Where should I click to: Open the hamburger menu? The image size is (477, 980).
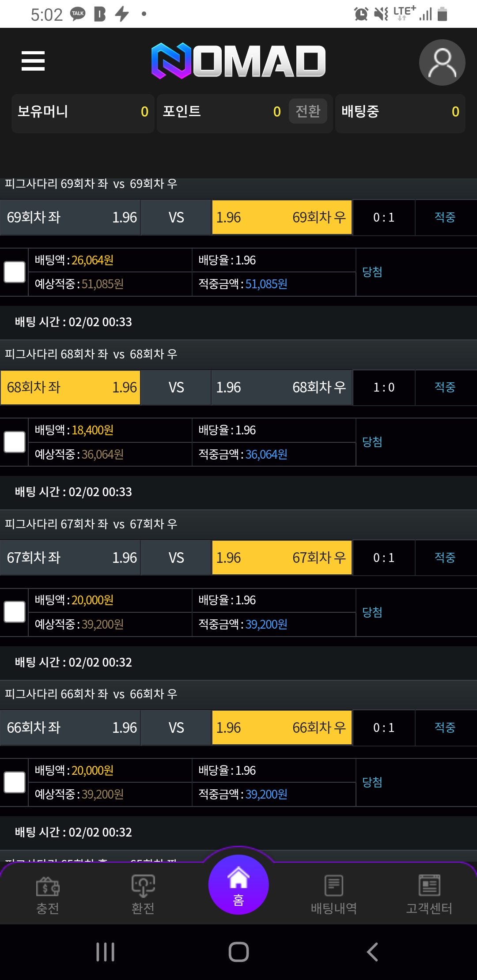tap(33, 61)
